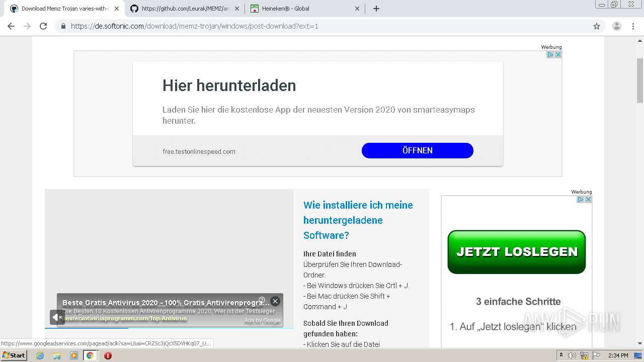
Task: Click the Chrome taskbar button
Action: click(x=90, y=355)
